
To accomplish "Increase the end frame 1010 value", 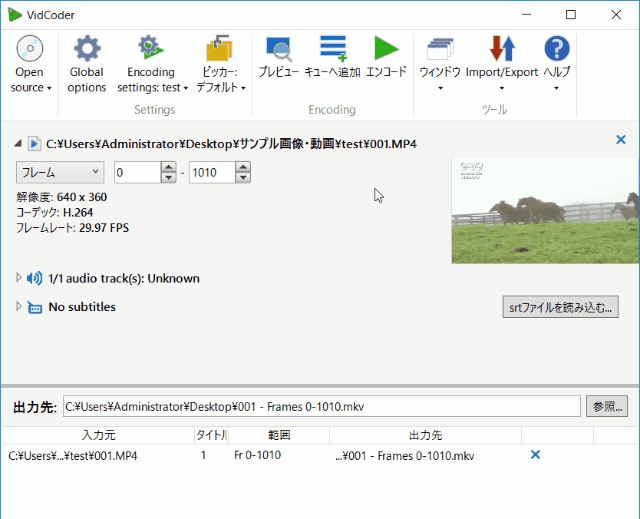I will pos(243,167).
